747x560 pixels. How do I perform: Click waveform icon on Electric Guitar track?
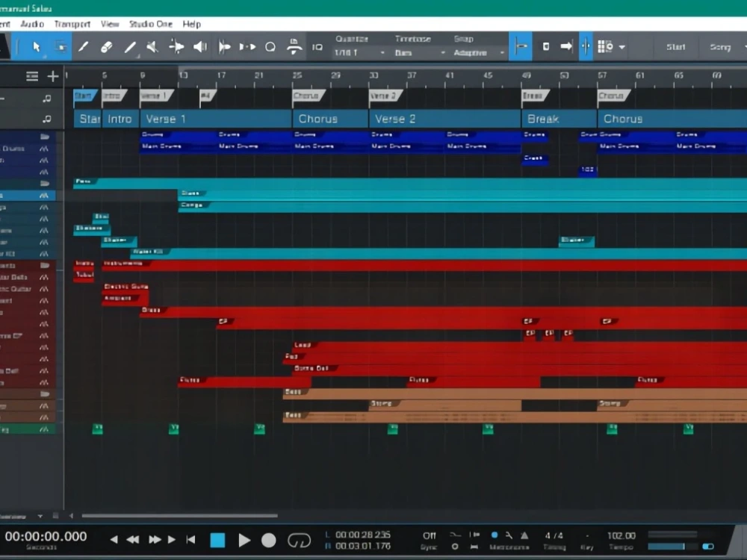(x=44, y=288)
